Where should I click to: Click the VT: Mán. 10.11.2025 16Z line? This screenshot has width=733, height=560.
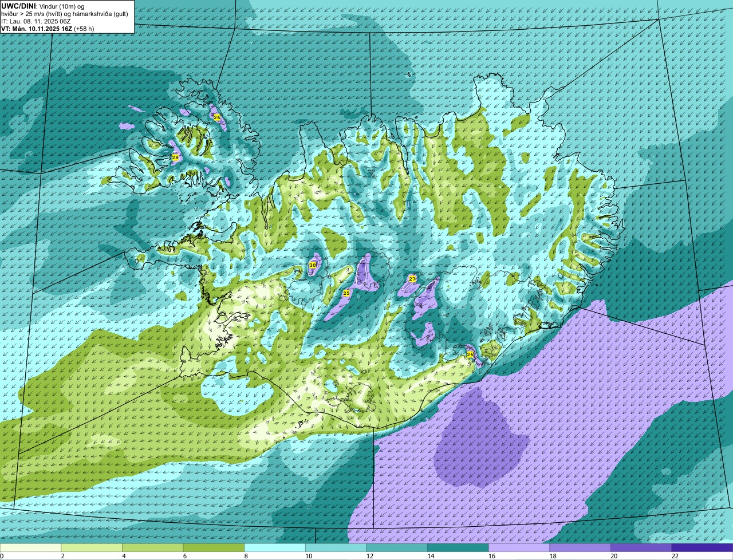[x=37, y=28]
